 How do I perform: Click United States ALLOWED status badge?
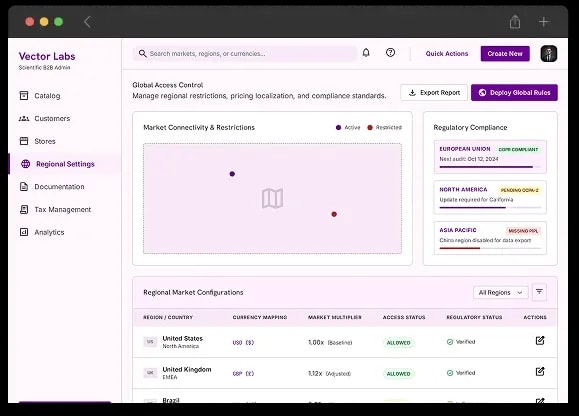click(x=398, y=343)
